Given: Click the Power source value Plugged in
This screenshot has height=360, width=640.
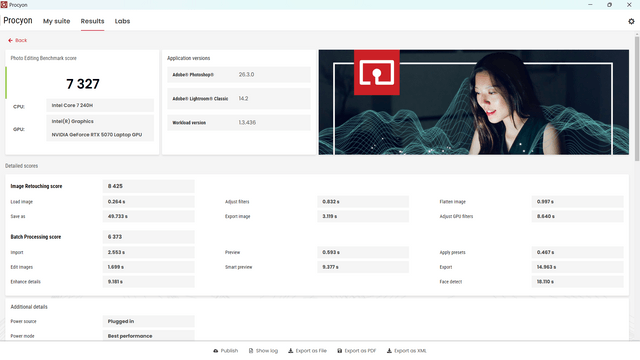Looking at the screenshot, I should pos(148,321).
